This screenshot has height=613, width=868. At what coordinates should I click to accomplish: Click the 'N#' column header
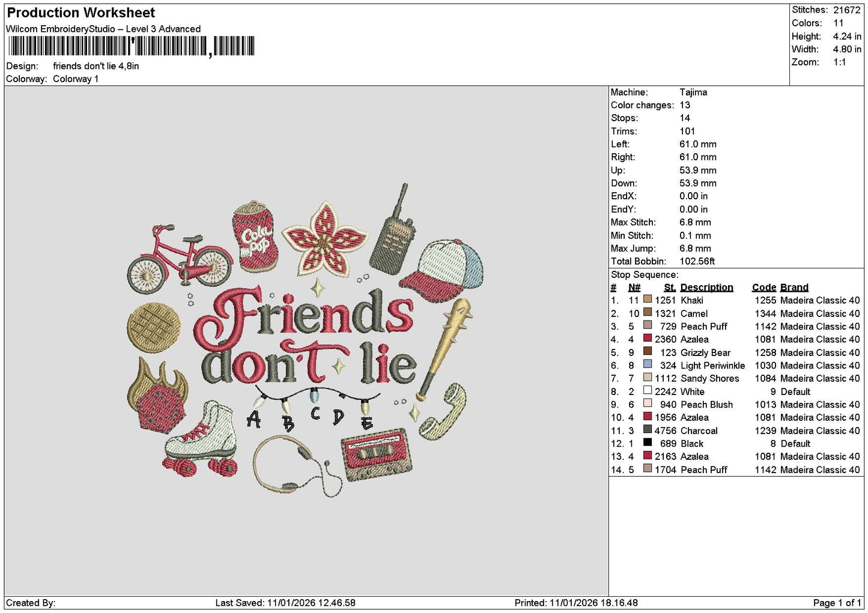click(x=634, y=288)
